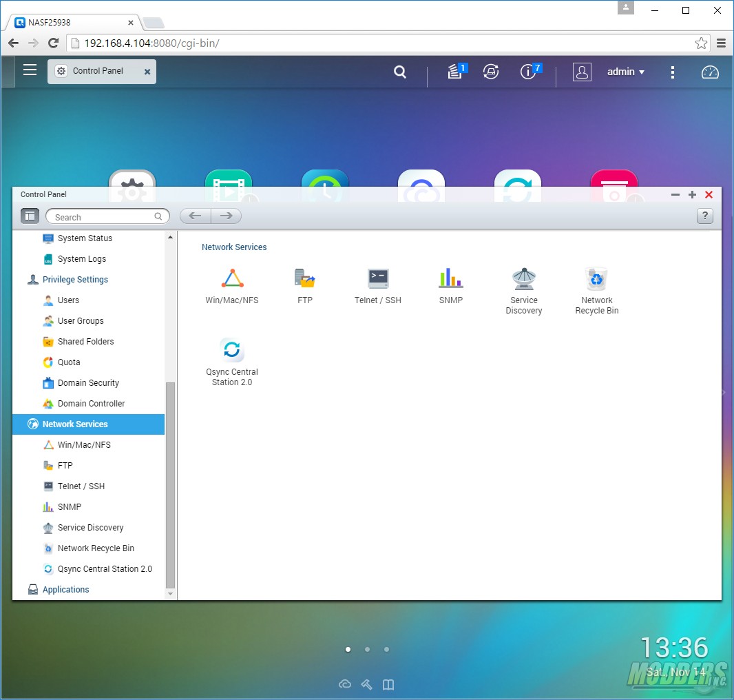
Task: Bookmark this page with the star icon
Action: pos(701,43)
